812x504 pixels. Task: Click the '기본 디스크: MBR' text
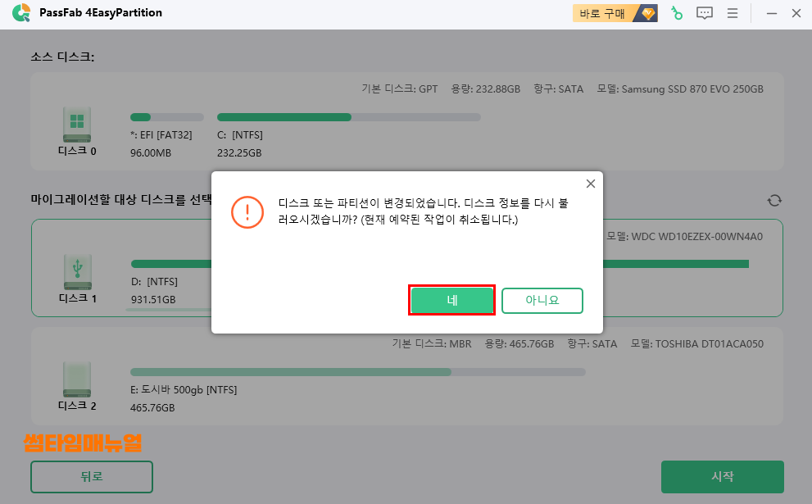pyautogui.click(x=431, y=344)
